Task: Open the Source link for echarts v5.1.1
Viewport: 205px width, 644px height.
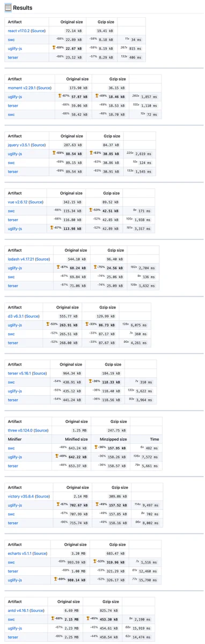Action: [x=46, y=553]
